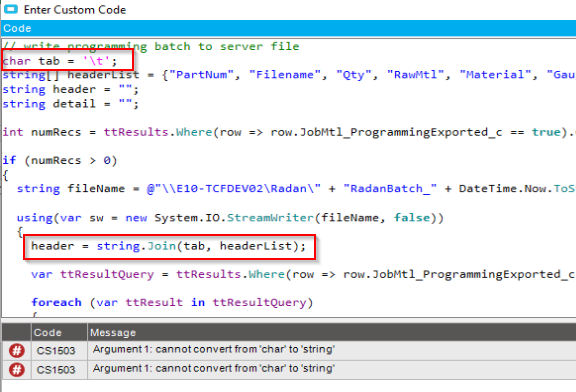576x392 pixels.
Task: Click the 'Enter Custom Code' window title
Action: point(75,10)
